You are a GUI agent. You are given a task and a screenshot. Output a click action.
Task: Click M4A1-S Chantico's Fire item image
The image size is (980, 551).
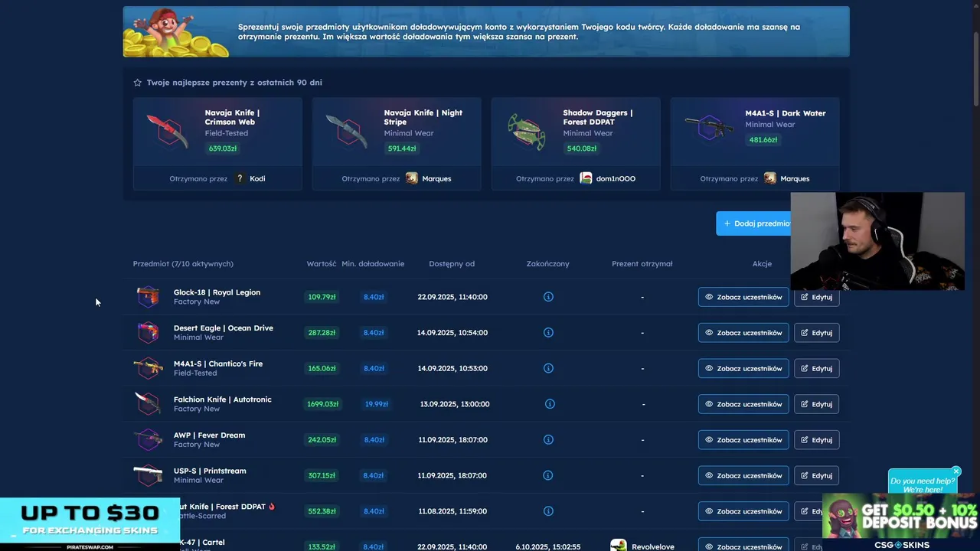click(148, 368)
